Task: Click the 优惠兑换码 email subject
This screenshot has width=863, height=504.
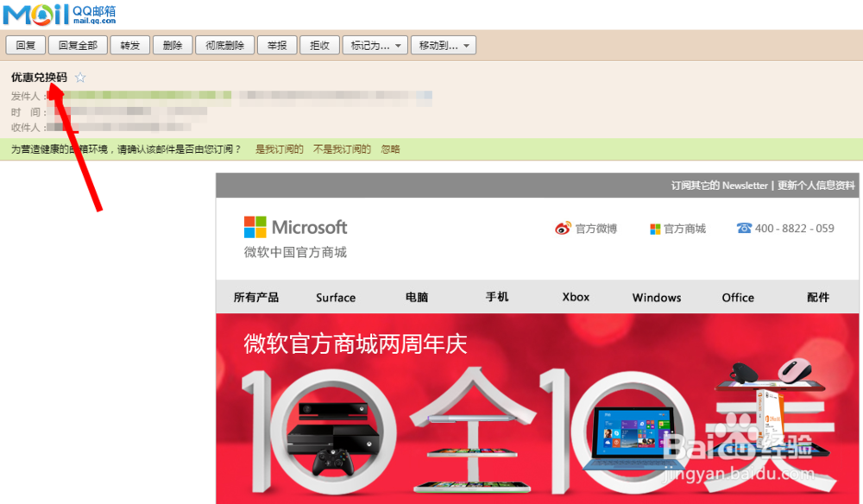Action: (39, 78)
